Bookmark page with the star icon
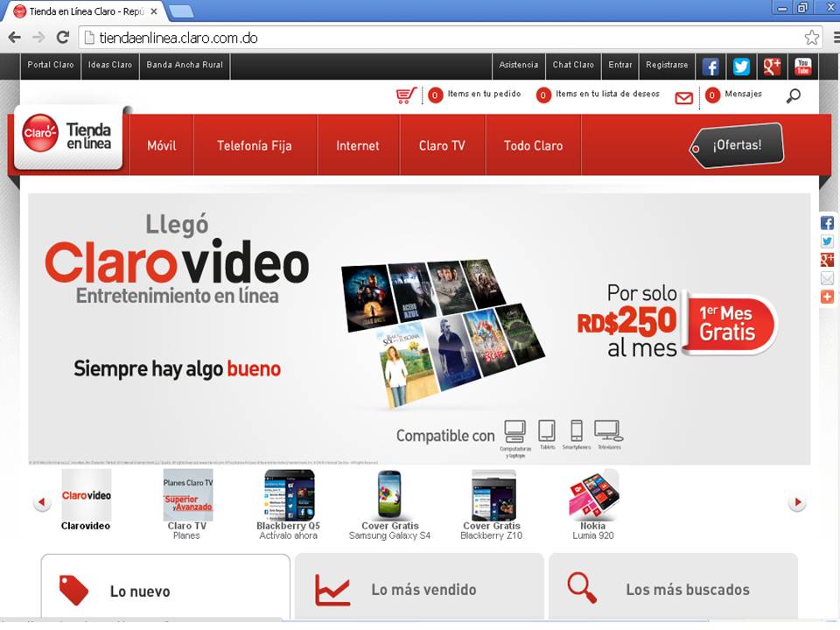The image size is (840, 630). [812, 38]
